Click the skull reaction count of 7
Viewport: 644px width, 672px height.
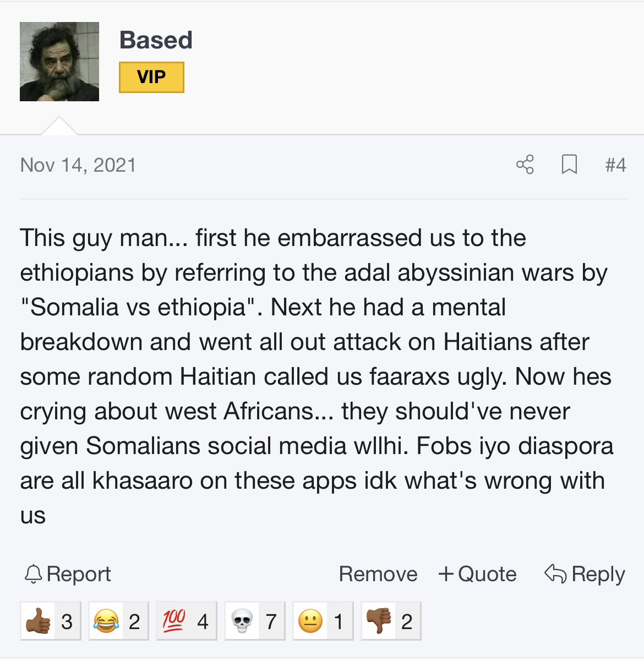271,622
